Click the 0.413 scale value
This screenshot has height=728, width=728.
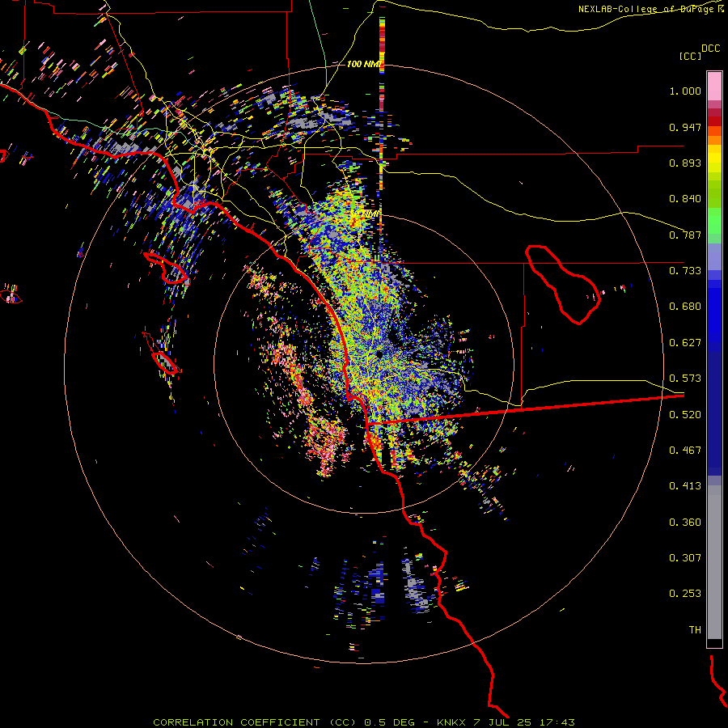(685, 486)
